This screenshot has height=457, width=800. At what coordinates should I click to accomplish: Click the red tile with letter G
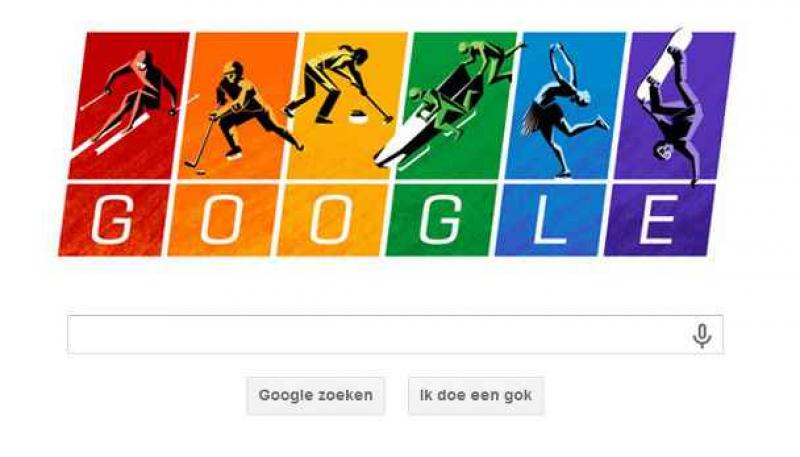114,220
